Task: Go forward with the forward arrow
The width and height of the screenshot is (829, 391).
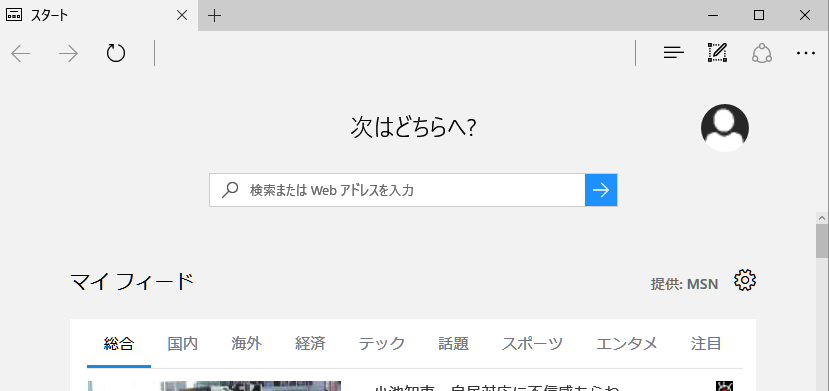Action: point(68,53)
